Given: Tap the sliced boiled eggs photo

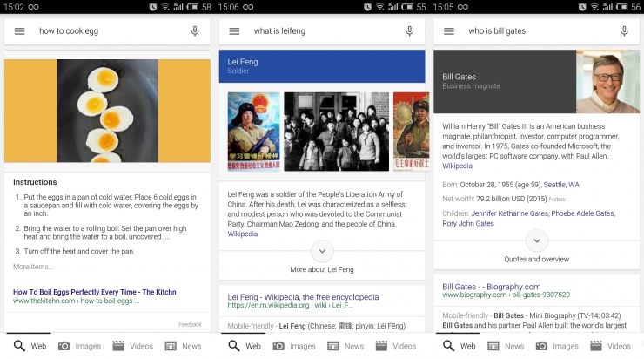Looking at the screenshot, I should (108, 111).
